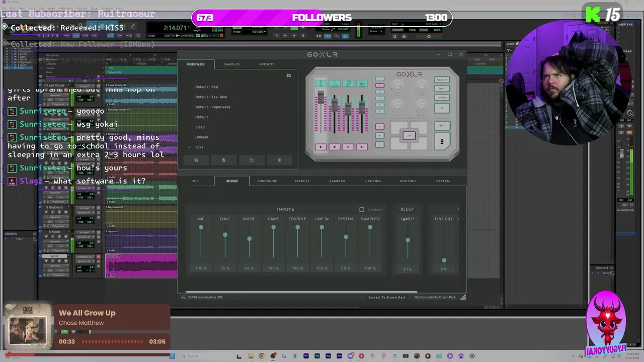Save the current profile with disk icon
This screenshot has width=644, height=362.
click(x=196, y=160)
